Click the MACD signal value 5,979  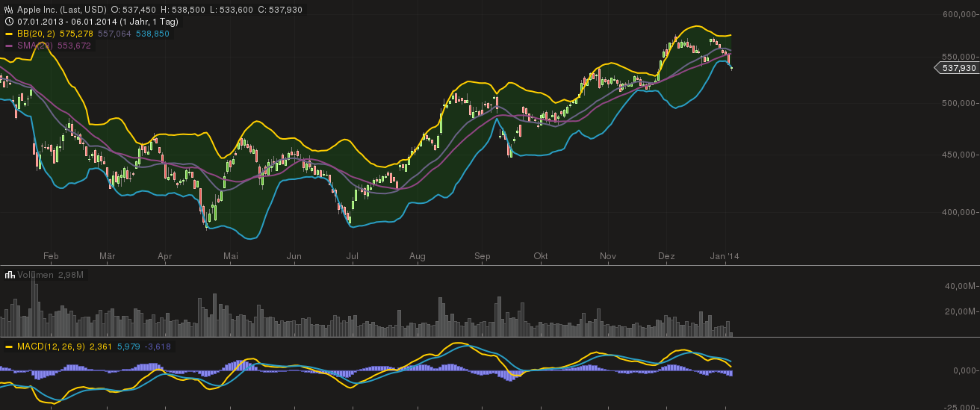point(129,347)
